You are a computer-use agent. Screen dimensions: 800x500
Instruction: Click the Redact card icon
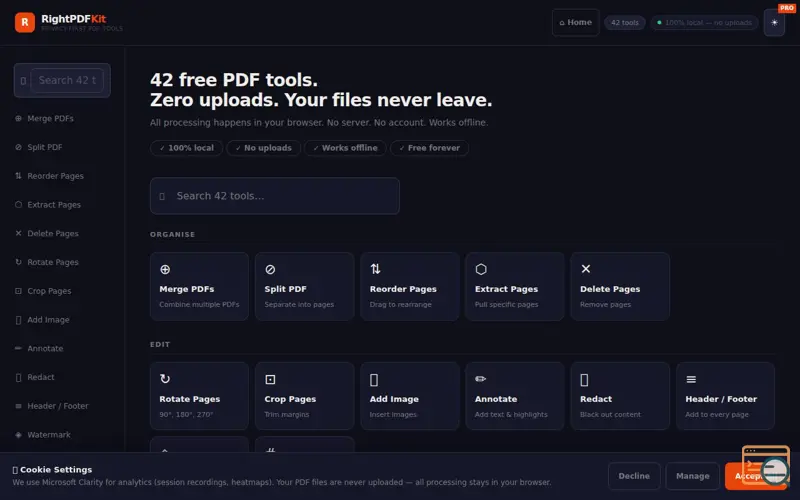(584, 380)
